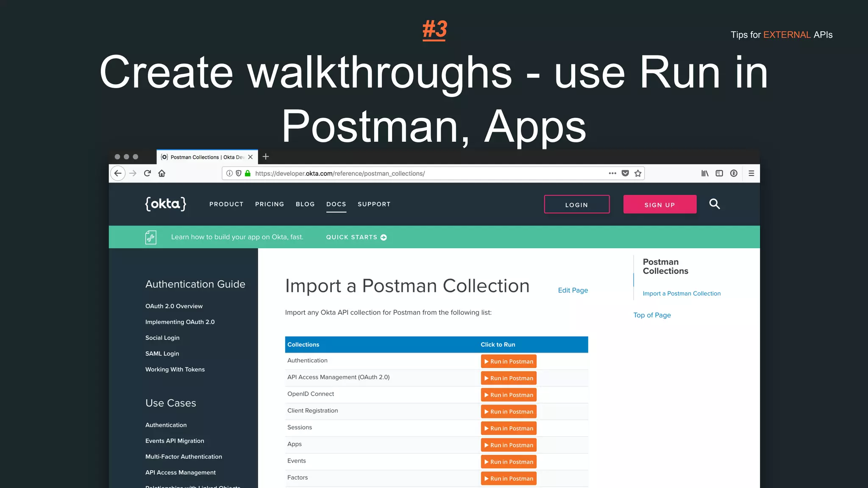
Task: Open Multi-Factor Authentication sidebar link
Action: click(184, 457)
